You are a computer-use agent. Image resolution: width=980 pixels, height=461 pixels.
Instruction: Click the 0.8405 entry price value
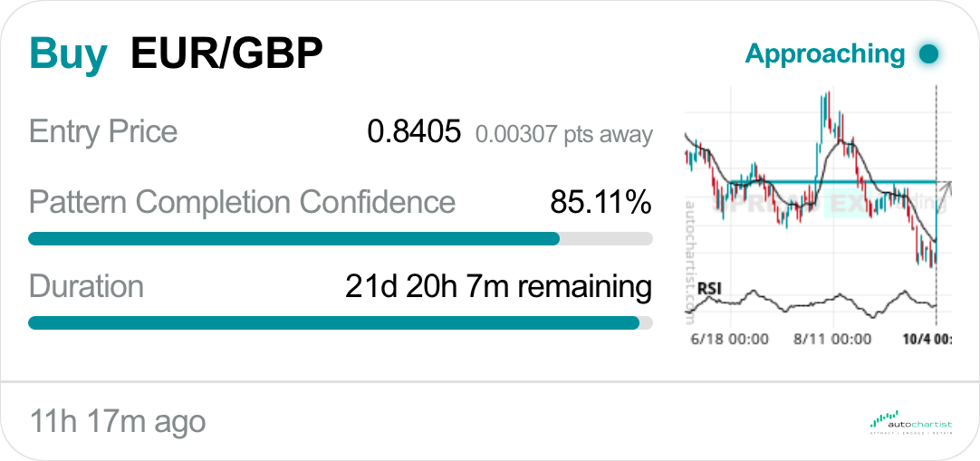coord(414,132)
